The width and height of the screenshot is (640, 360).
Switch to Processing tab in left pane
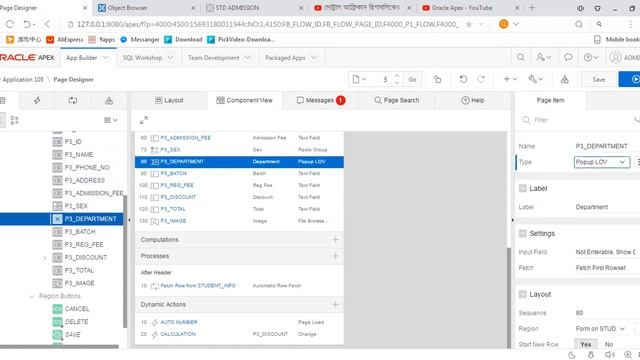coord(73,100)
